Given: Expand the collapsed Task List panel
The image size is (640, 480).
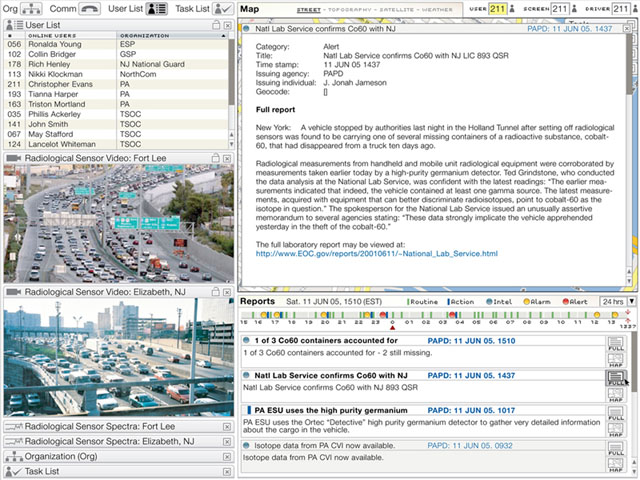Looking at the screenshot, I should click(118, 471).
